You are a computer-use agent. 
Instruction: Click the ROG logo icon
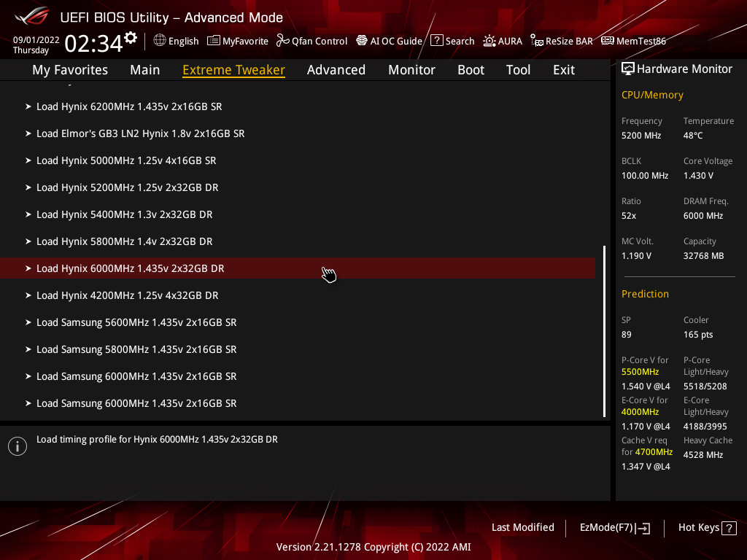click(x=32, y=16)
